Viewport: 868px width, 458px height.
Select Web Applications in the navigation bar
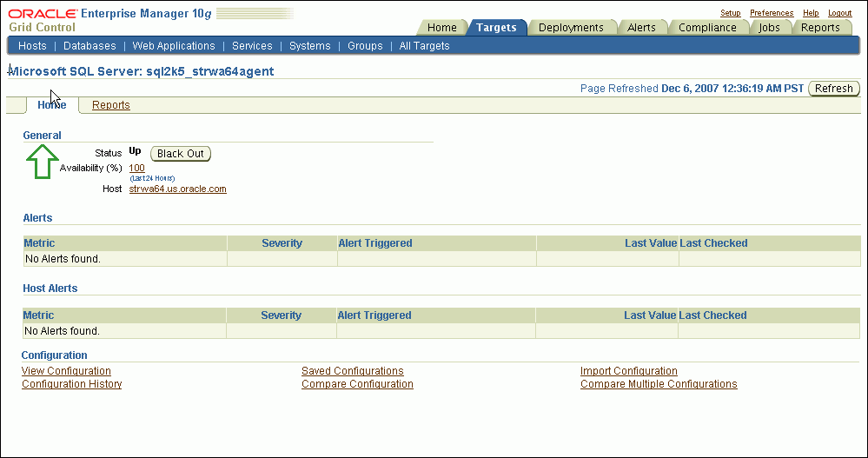click(x=174, y=46)
